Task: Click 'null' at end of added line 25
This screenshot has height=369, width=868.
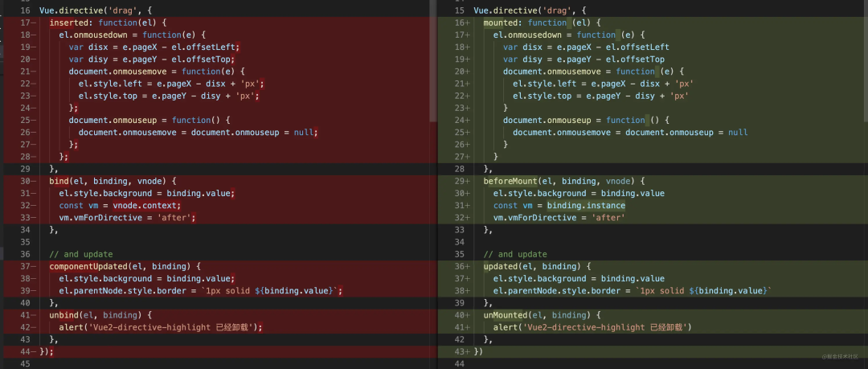Action: [x=738, y=133]
